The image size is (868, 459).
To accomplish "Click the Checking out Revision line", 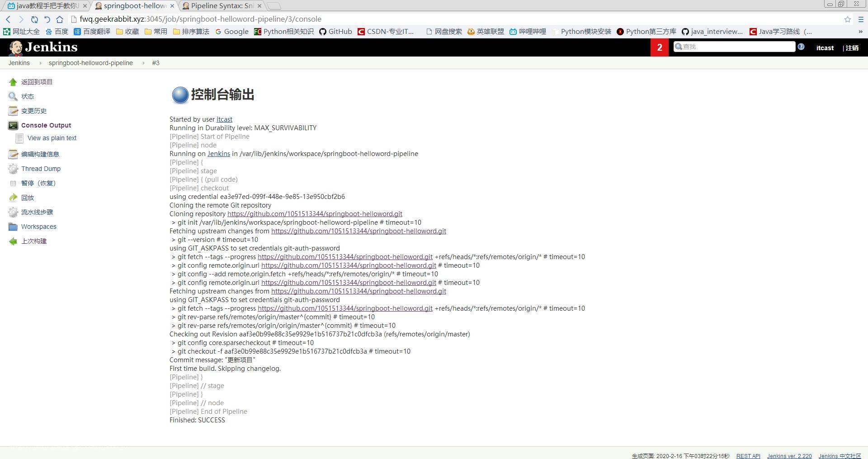I will pyautogui.click(x=320, y=334).
